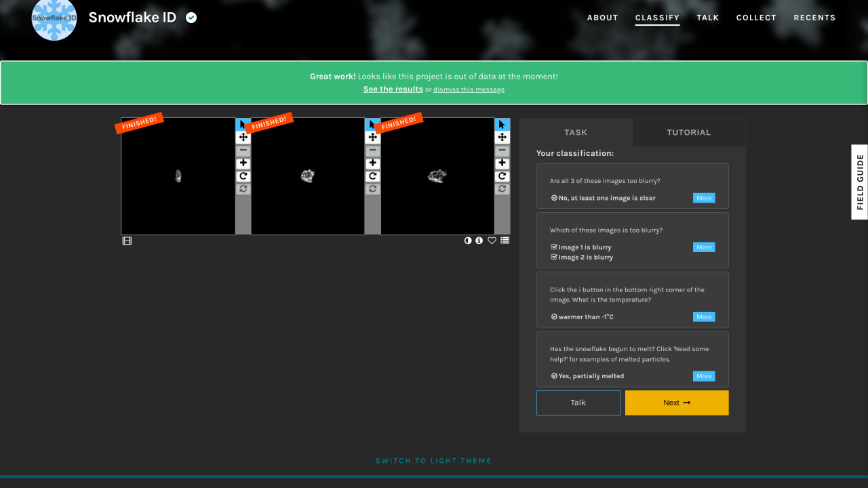This screenshot has width=868, height=488.
Task: Rotate image 3
Action: [502, 176]
